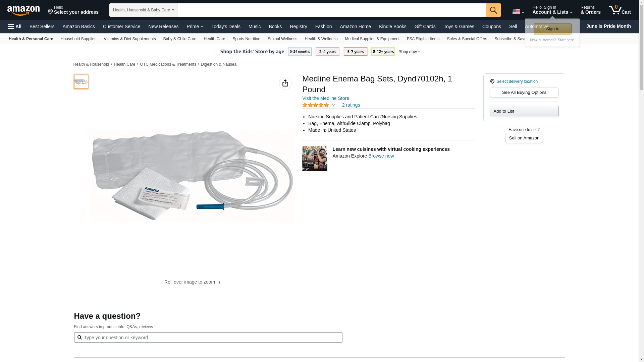This screenshot has width=644, height=362.
Task: Click the search magnifier button
Action: [x=493, y=10]
